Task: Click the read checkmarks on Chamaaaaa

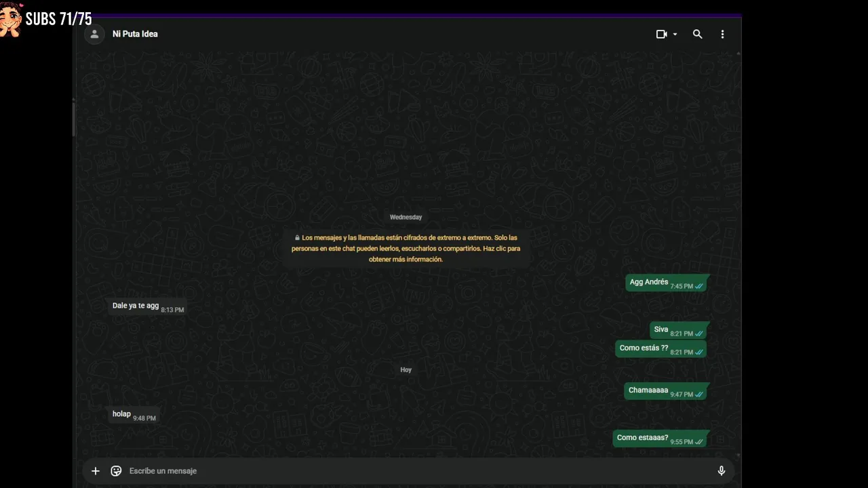Action: pyautogui.click(x=699, y=394)
